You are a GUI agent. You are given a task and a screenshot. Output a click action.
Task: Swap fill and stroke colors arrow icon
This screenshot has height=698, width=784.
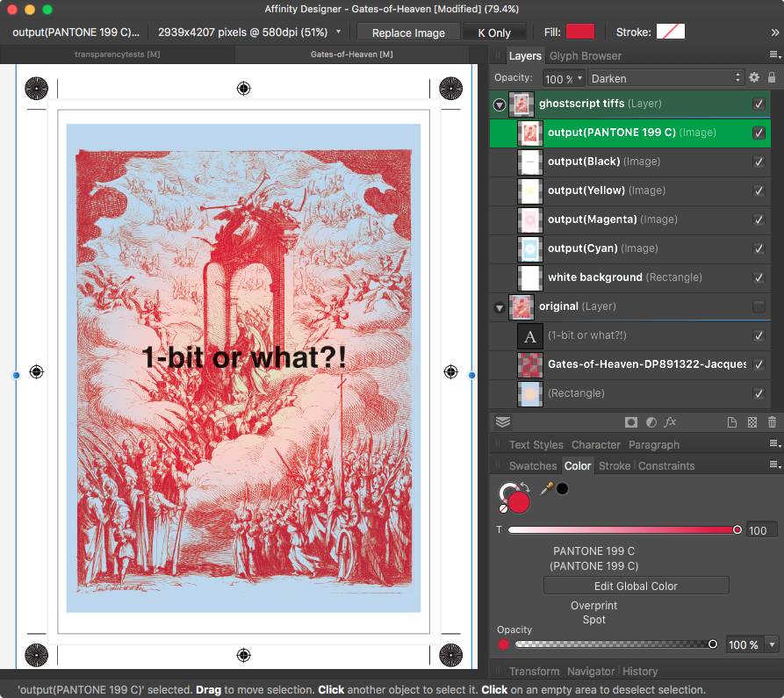(525, 486)
